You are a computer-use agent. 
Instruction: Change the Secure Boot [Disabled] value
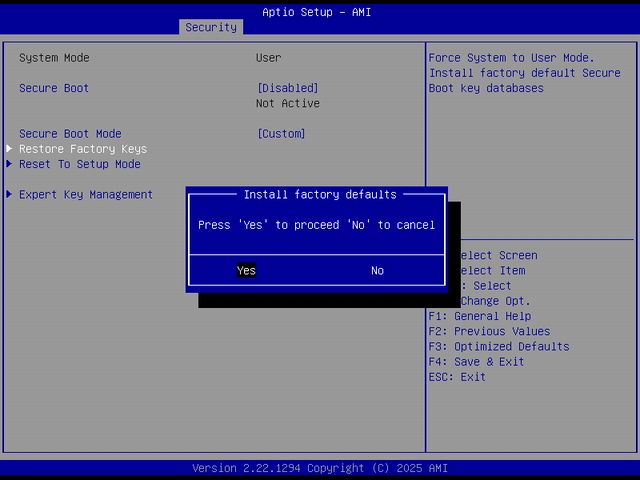click(288, 88)
